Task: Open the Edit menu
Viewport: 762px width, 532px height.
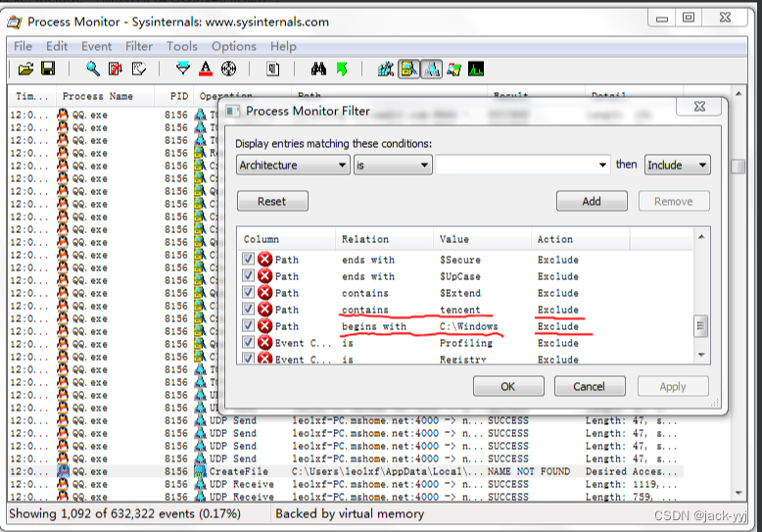Action: tap(57, 46)
